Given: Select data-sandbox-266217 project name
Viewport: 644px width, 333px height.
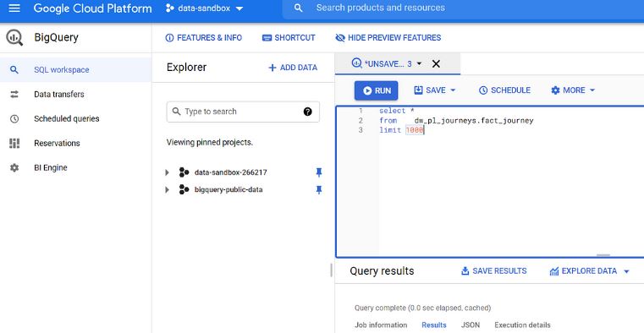Looking at the screenshot, I should pos(231,172).
